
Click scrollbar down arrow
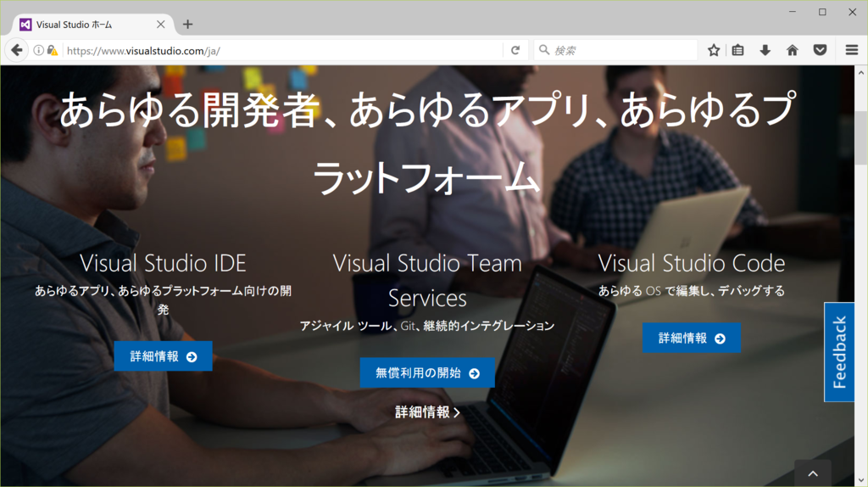[861, 480]
